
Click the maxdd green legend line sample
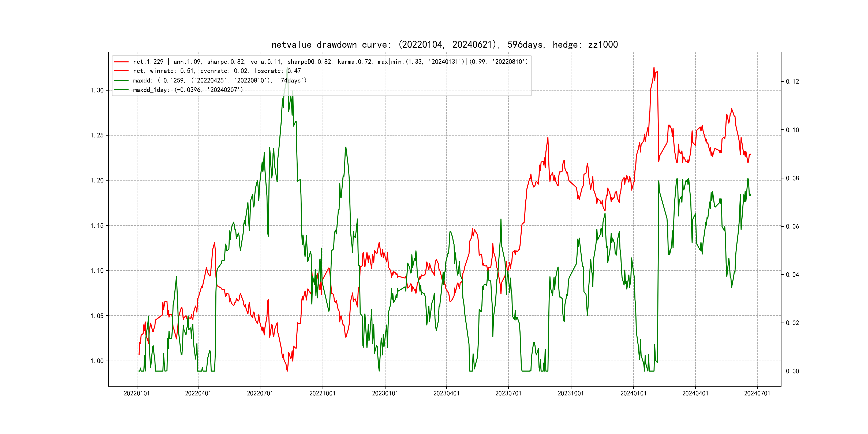click(x=121, y=81)
